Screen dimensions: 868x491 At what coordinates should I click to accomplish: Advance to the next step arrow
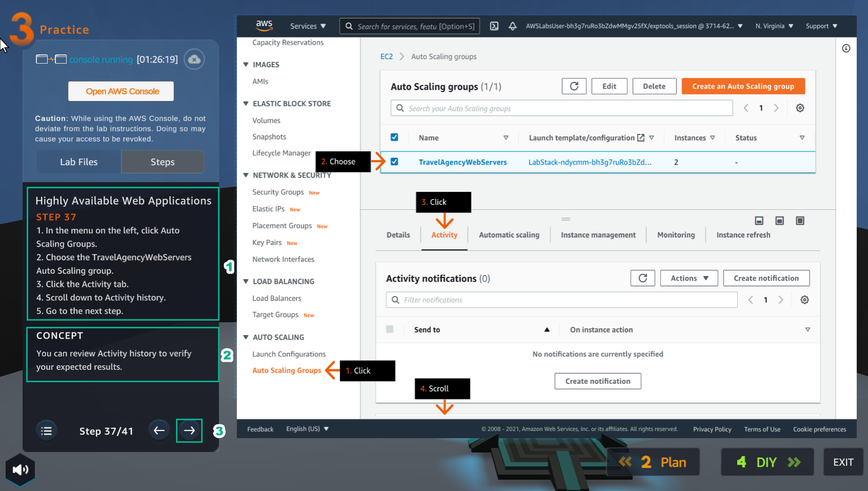coord(189,430)
